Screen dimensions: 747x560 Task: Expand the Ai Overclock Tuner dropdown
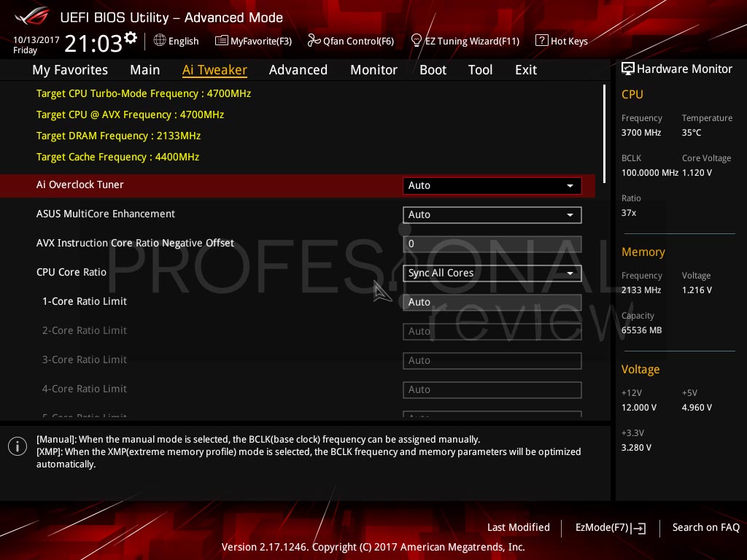click(492, 186)
